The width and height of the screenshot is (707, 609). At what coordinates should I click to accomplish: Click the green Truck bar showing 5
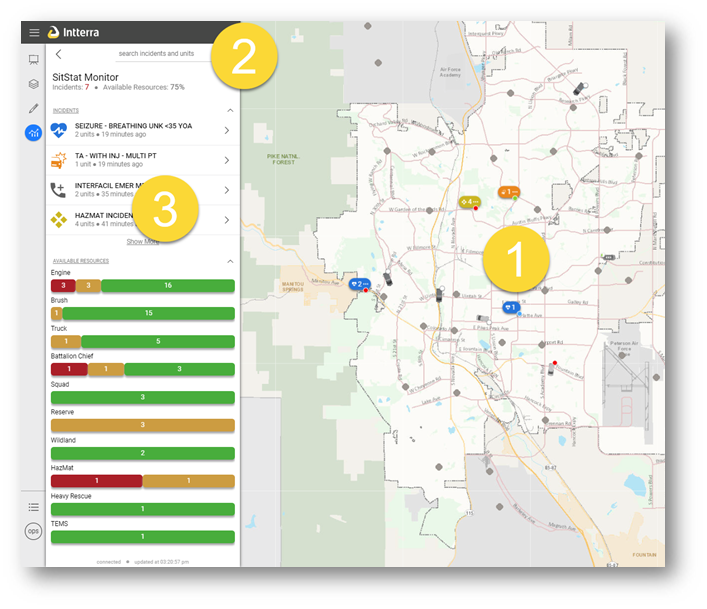(x=158, y=341)
